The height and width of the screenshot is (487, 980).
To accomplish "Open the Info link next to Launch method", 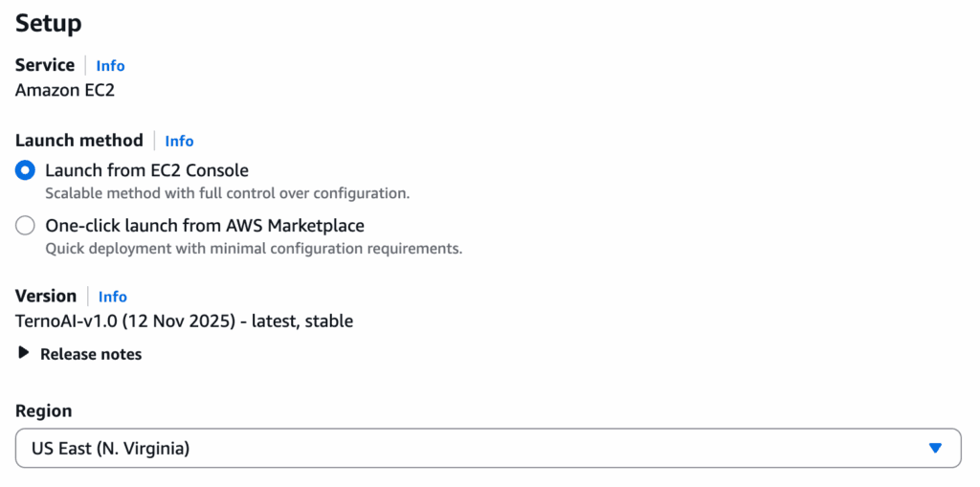I will [x=179, y=142].
